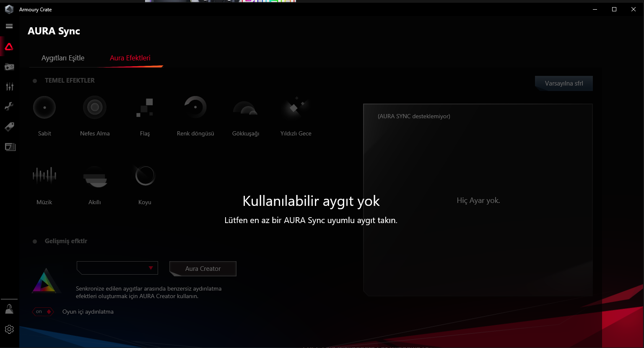Screen dimensions: 644x348
Task: Select the Renk döngüsü color cycle effect
Action: pos(195,107)
